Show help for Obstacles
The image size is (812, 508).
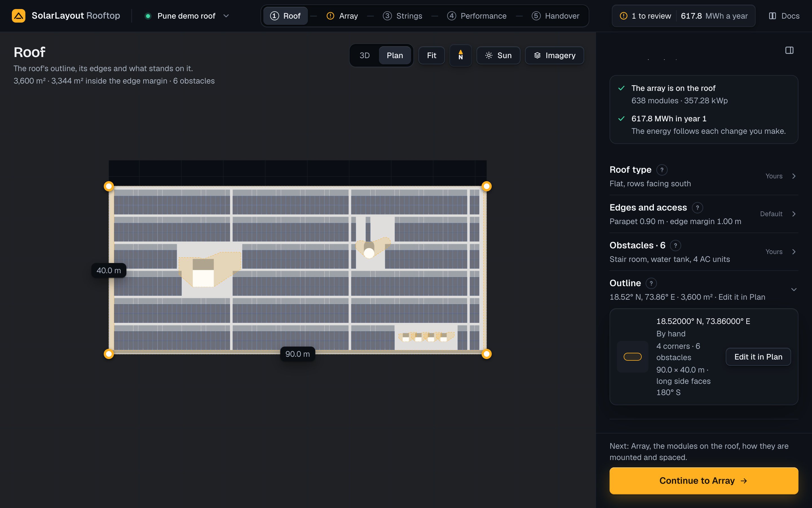(676, 246)
